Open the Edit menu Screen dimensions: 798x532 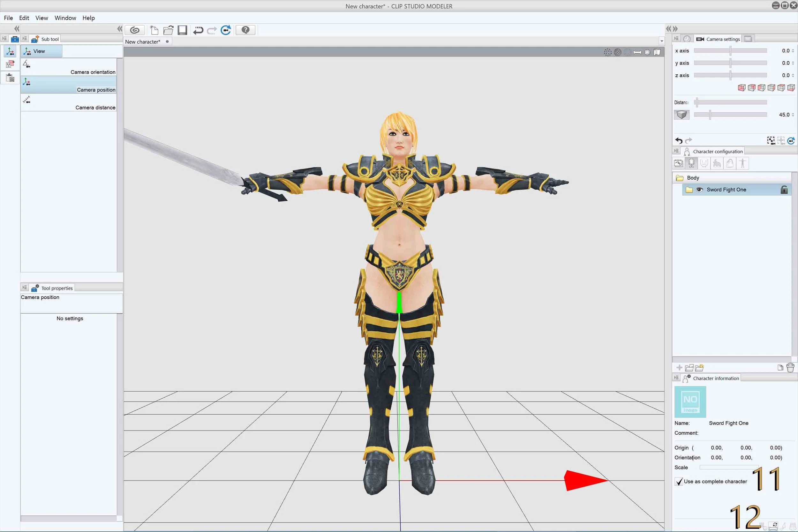coord(24,18)
